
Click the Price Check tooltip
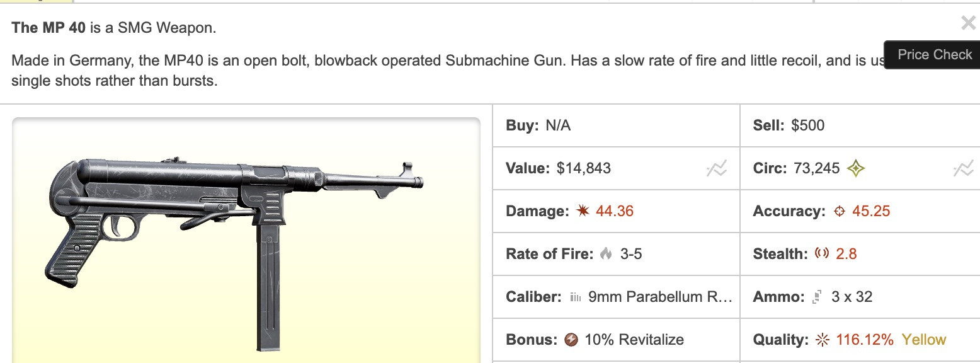[933, 55]
